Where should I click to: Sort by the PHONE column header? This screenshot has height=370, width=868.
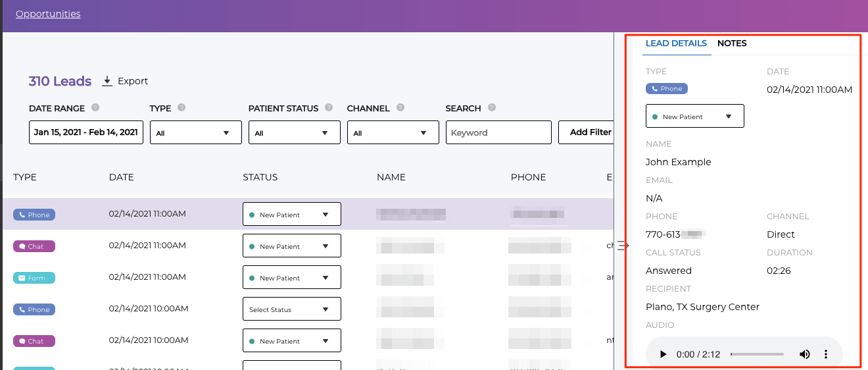pos(529,177)
